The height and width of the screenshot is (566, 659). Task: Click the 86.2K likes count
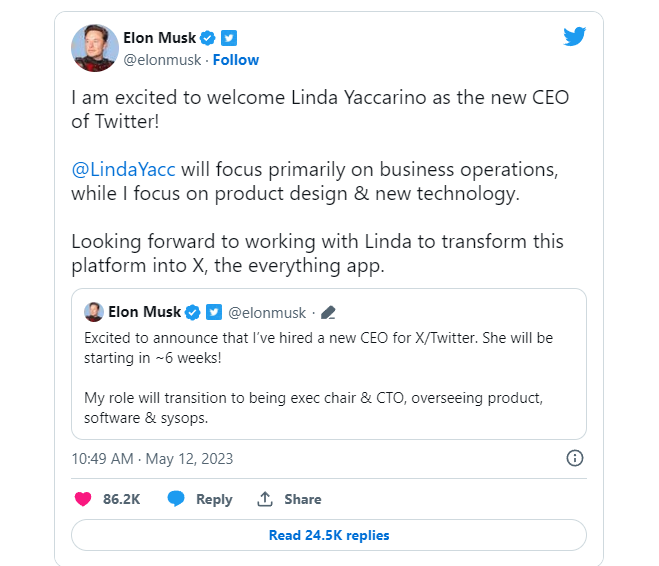[x=120, y=499]
